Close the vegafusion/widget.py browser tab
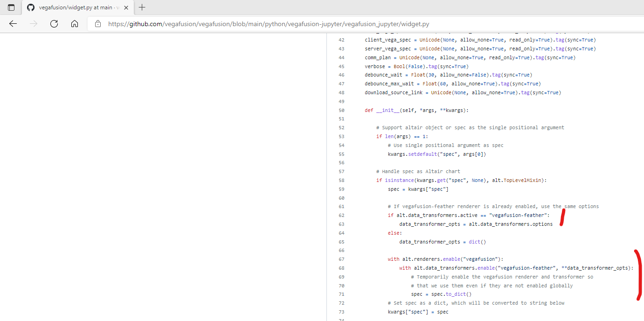644x321 pixels. (126, 7)
